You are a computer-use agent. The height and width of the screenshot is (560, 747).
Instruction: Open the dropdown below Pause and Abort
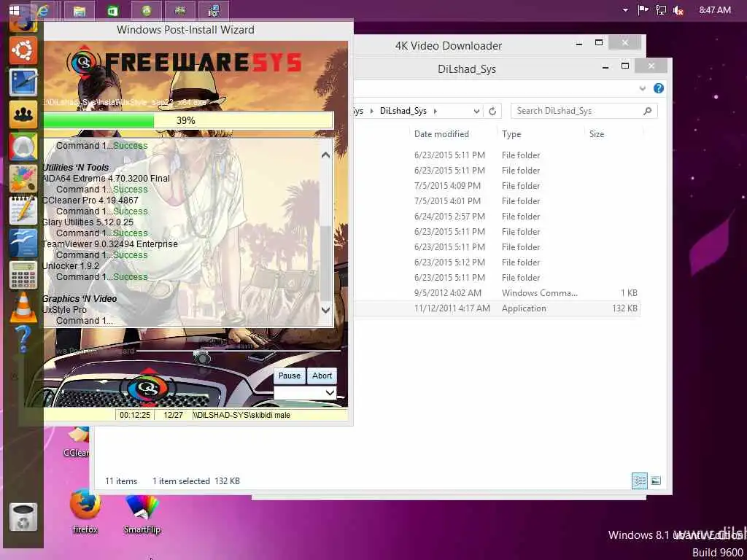pyautogui.click(x=305, y=393)
